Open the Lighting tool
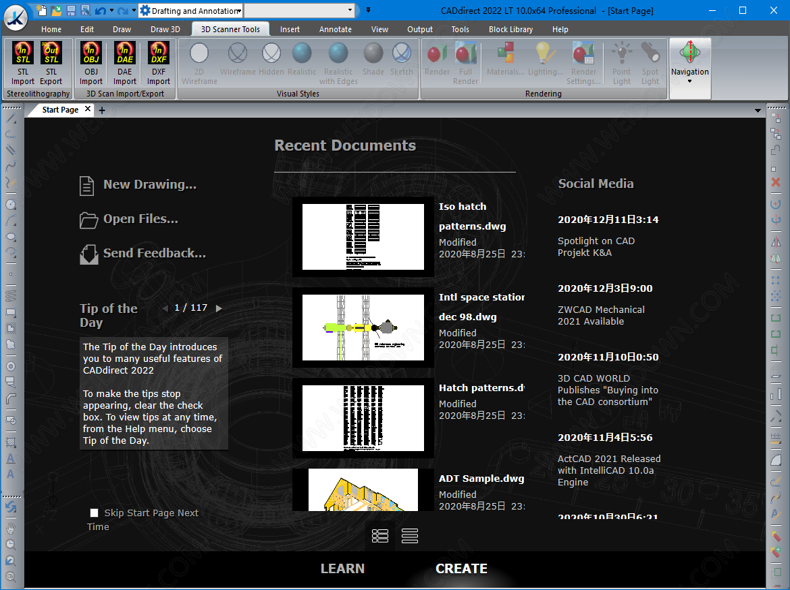The image size is (790, 590). pyautogui.click(x=545, y=59)
